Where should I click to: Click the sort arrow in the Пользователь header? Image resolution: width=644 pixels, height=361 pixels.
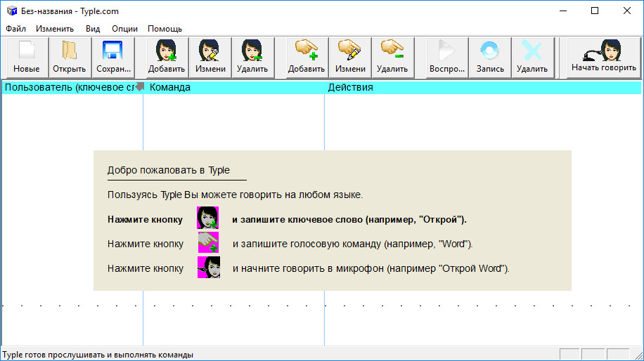click(x=140, y=86)
